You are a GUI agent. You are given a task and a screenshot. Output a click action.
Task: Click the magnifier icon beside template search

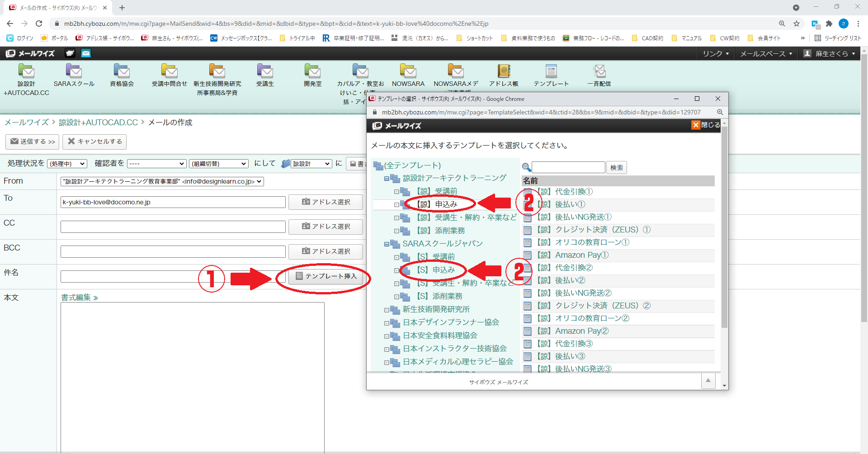pos(526,168)
